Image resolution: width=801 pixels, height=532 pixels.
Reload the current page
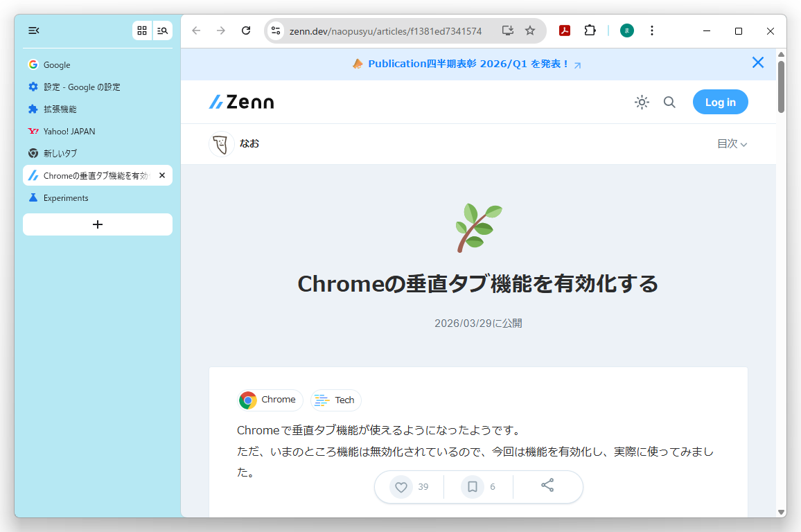[x=246, y=30]
